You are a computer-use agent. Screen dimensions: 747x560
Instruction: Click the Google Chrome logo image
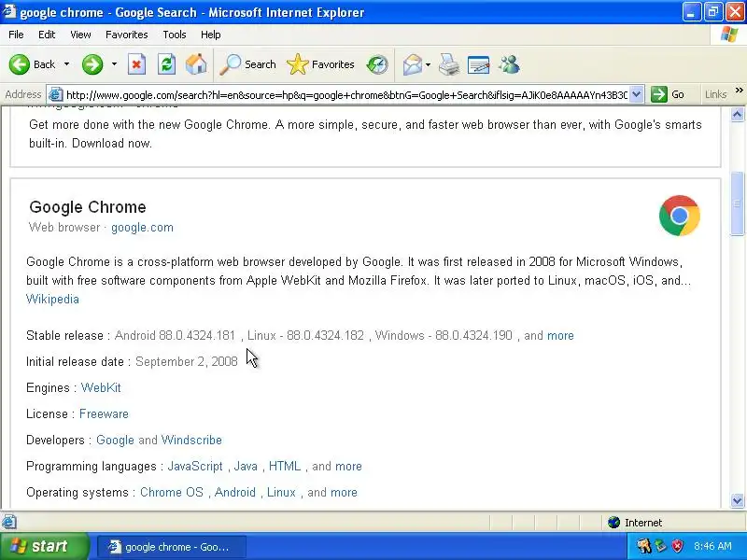680,216
